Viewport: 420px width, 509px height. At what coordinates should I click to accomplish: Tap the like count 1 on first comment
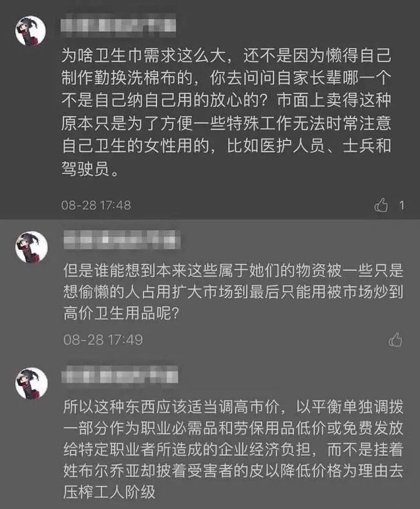click(401, 205)
